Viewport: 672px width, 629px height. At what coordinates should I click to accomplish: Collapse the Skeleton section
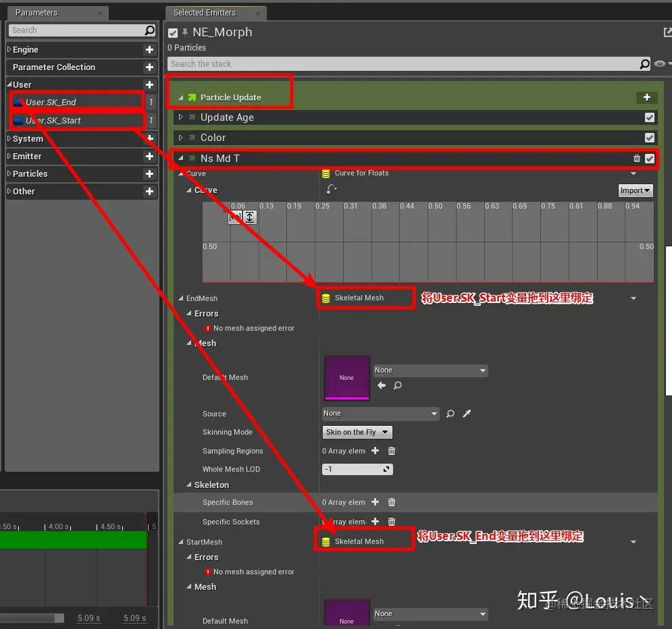tap(188, 485)
